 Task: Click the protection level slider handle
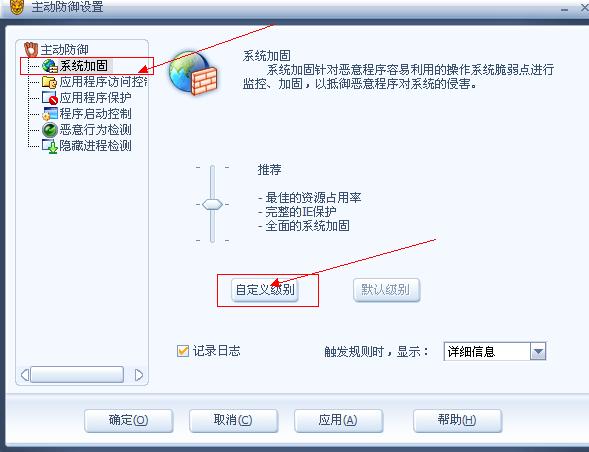(212, 204)
